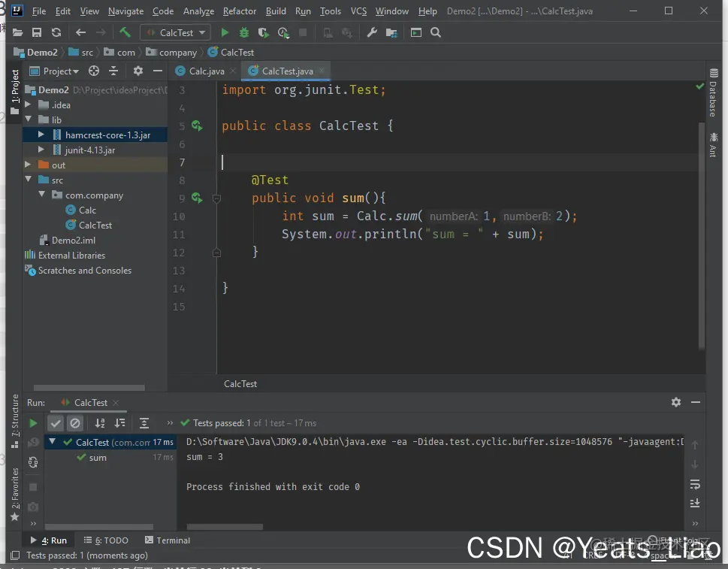The image size is (728, 569).
Task: Run CalcTest with the green play toolbar icon
Action: [x=225, y=32]
